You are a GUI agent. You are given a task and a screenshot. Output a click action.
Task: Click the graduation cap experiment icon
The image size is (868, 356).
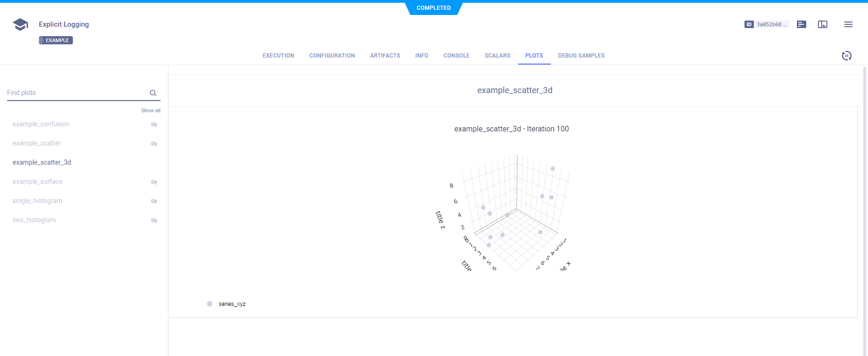click(20, 24)
